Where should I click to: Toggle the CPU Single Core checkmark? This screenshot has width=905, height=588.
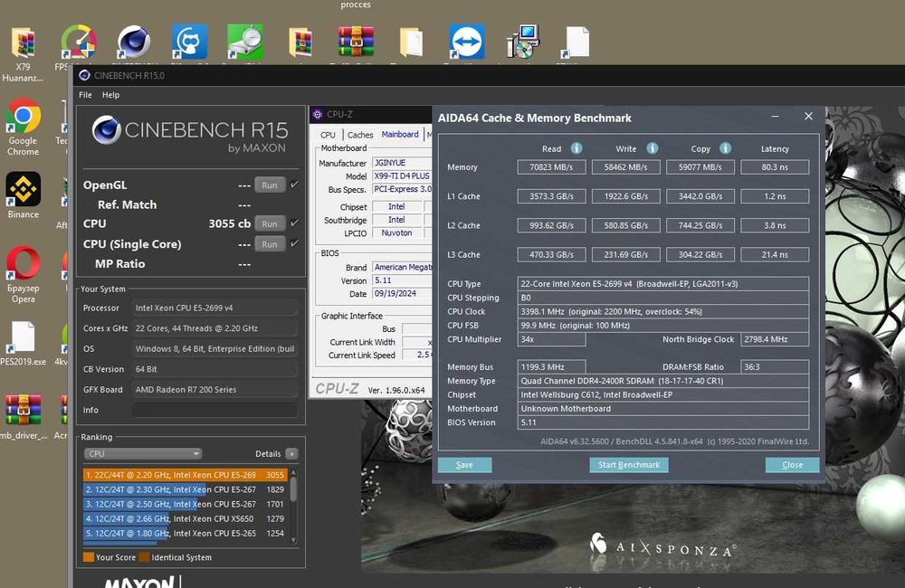294,243
